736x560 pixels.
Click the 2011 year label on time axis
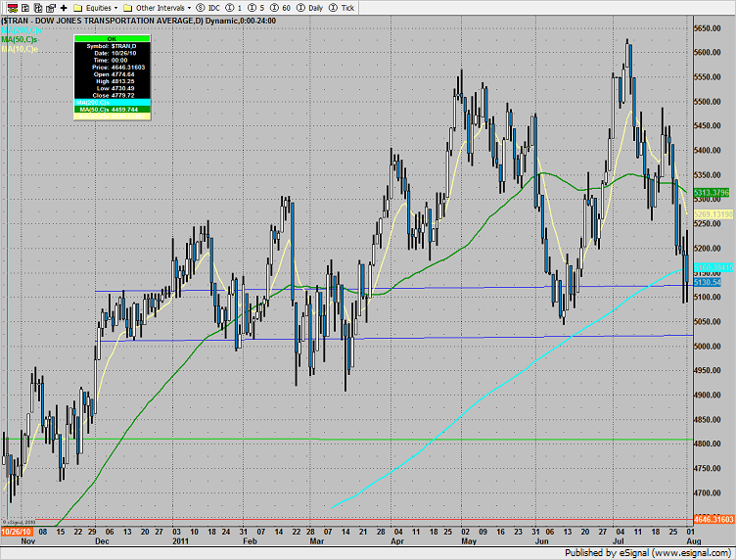pos(180,541)
